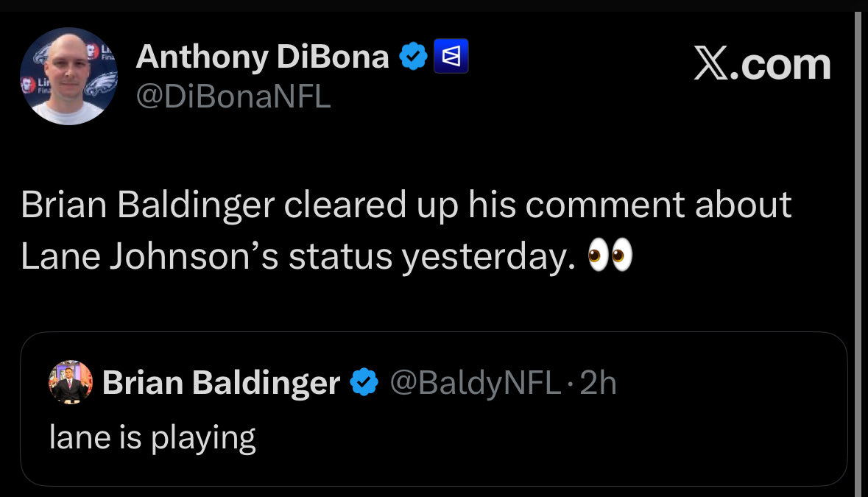868x497 pixels.
Task: Open the @DiBonaNFL handle link
Action: pyautogui.click(x=233, y=96)
